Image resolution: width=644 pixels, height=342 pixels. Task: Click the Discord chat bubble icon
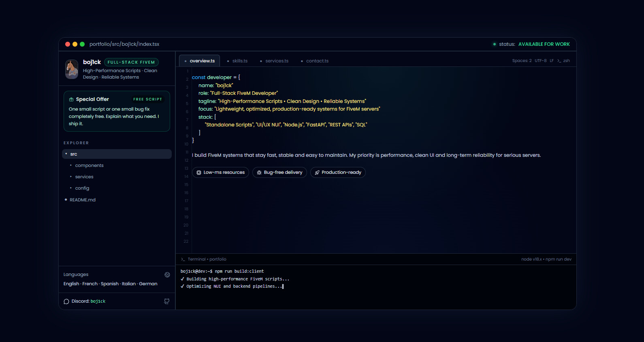(66, 301)
